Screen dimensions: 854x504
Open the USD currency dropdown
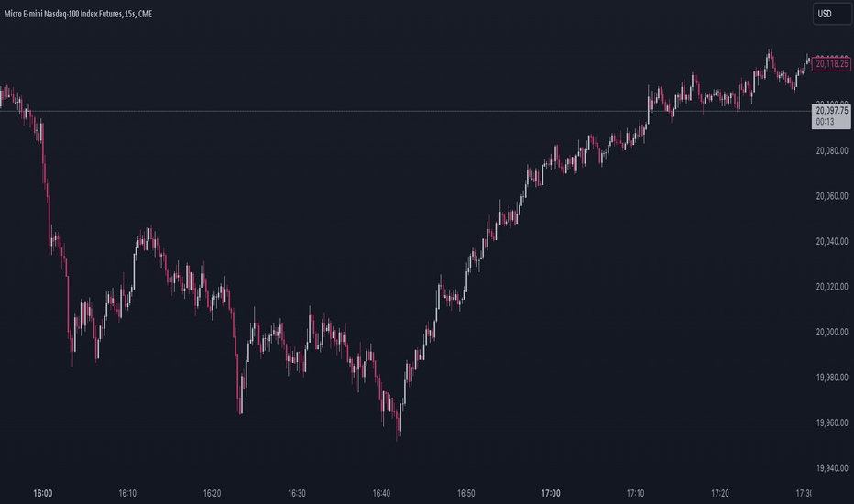point(832,14)
